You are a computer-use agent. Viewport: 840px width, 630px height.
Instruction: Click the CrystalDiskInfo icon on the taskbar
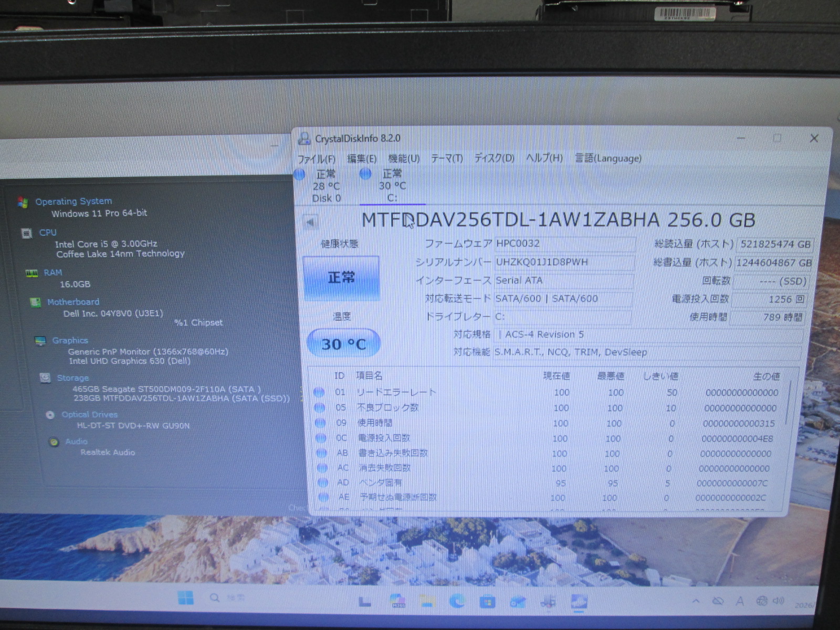point(579,602)
